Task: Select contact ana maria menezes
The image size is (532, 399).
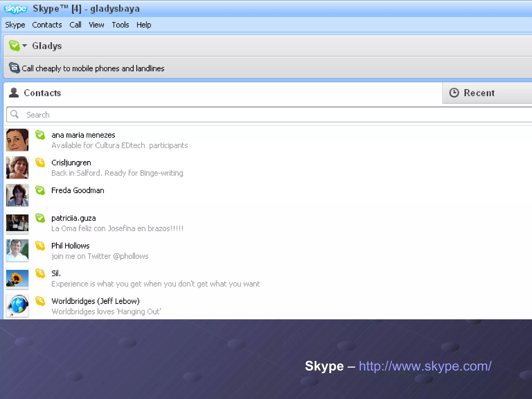Action: [x=83, y=135]
